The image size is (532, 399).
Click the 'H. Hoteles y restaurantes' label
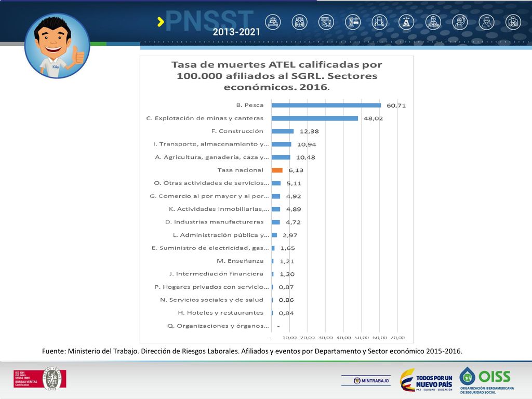pyautogui.click(x=220, y=313)
